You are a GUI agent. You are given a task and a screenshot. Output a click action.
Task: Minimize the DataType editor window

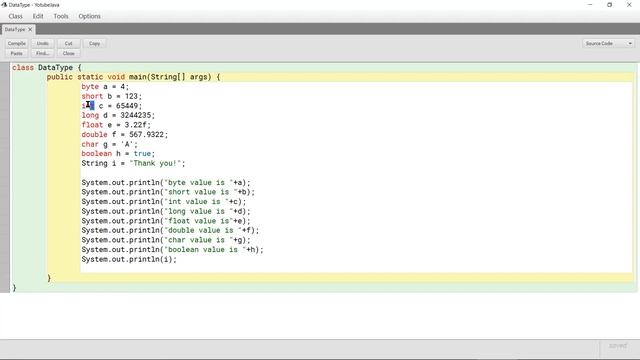click(590, 5)
